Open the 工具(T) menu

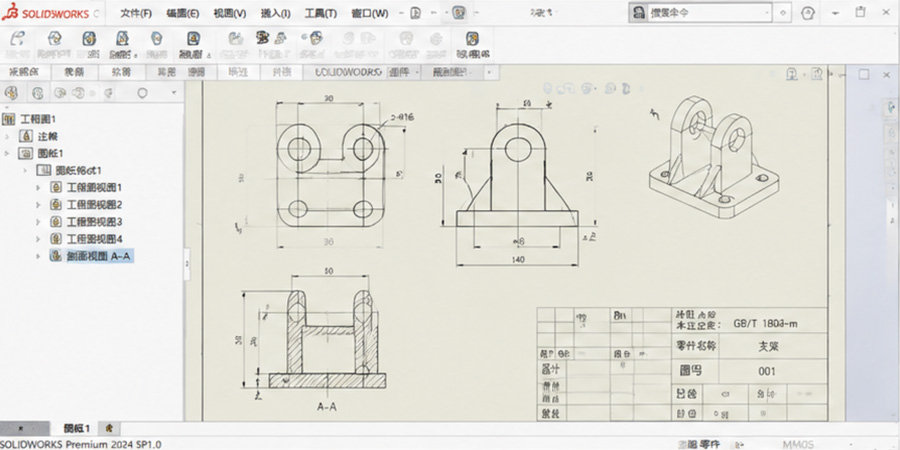pyautogui.click(x=320, y=13)
